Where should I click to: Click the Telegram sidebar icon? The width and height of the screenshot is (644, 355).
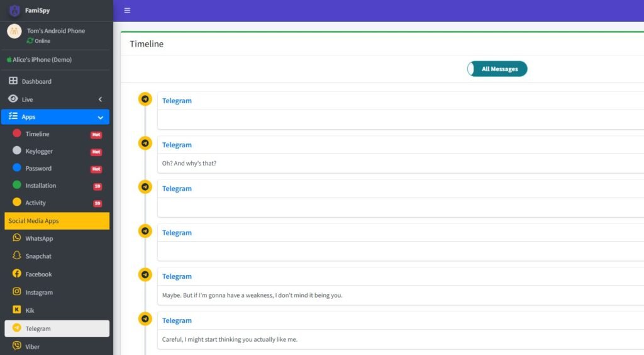coord(17,327)
